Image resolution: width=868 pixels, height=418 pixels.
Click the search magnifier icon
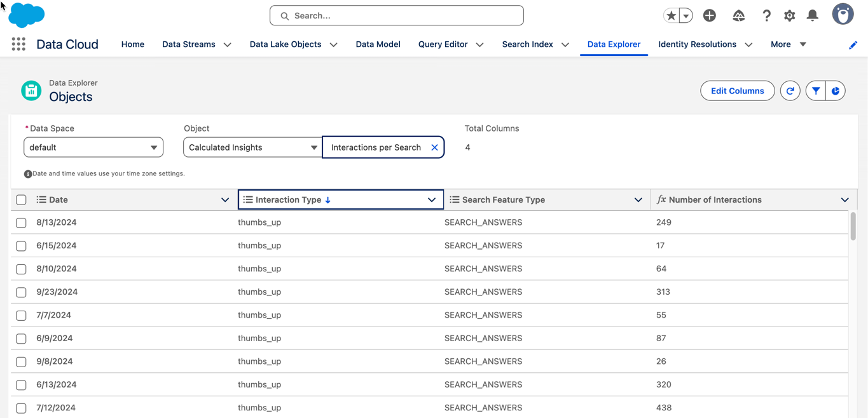(x=285, y=16)
